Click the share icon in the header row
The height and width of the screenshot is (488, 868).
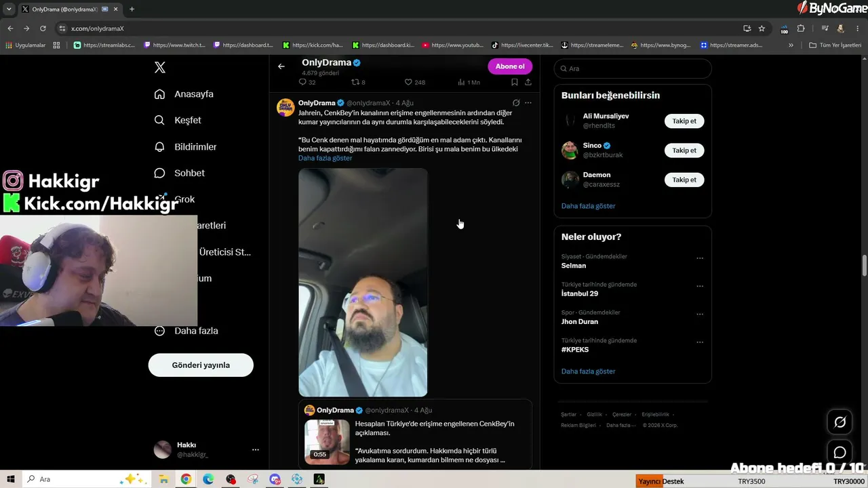(528, 82)
